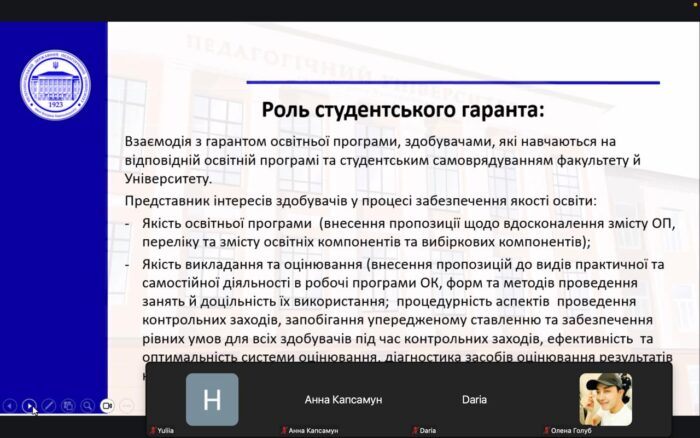This screenshot has height=438, width=700.
Task: Activate the zoom magnifier icon
Action: [x=87, y=406]
